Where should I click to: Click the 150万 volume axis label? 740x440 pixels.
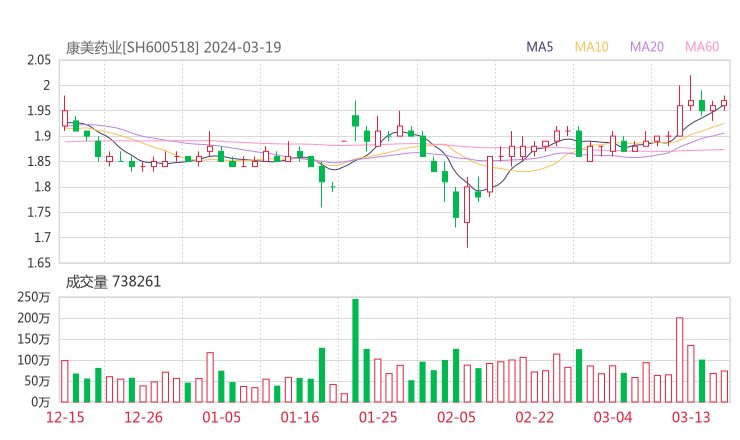(x=34, y=339)
